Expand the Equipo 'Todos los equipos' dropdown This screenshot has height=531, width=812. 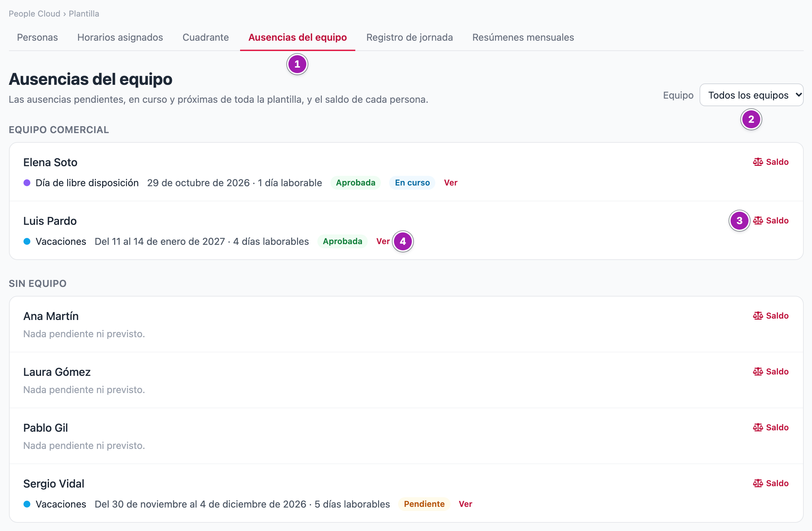[x=751, y=95]
